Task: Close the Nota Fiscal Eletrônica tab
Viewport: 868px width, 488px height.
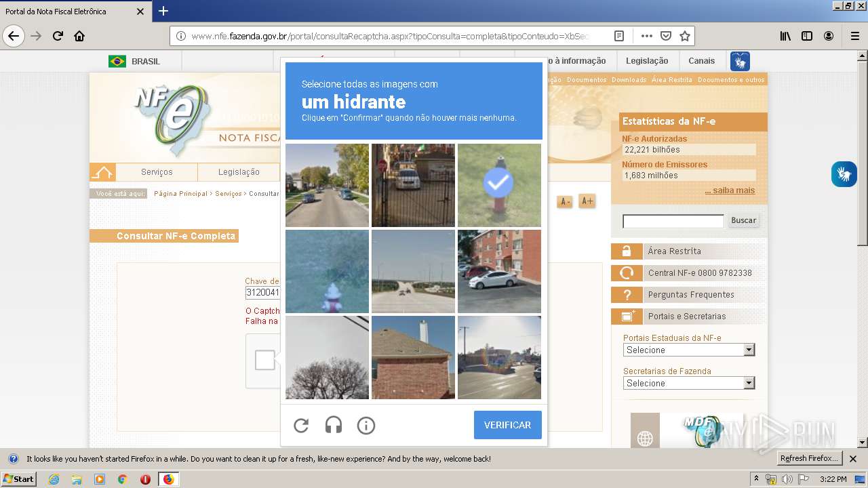Action: (x=140, y=12)
